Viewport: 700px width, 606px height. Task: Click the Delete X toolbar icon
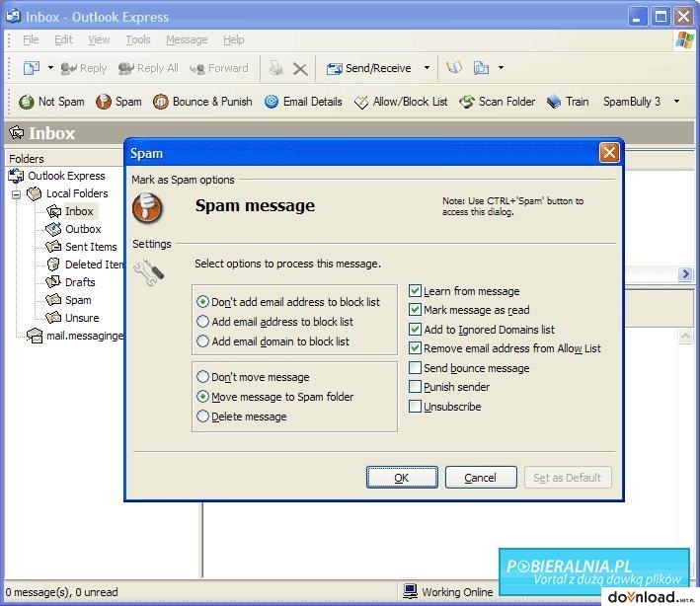(300, 69)
